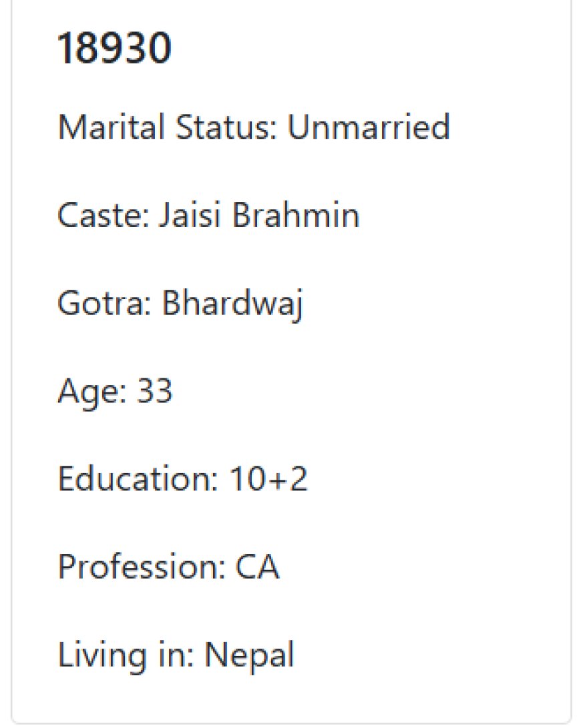Click the Gotra label
The width and height of the screenshot is (581, 728).
pos(104,303)
